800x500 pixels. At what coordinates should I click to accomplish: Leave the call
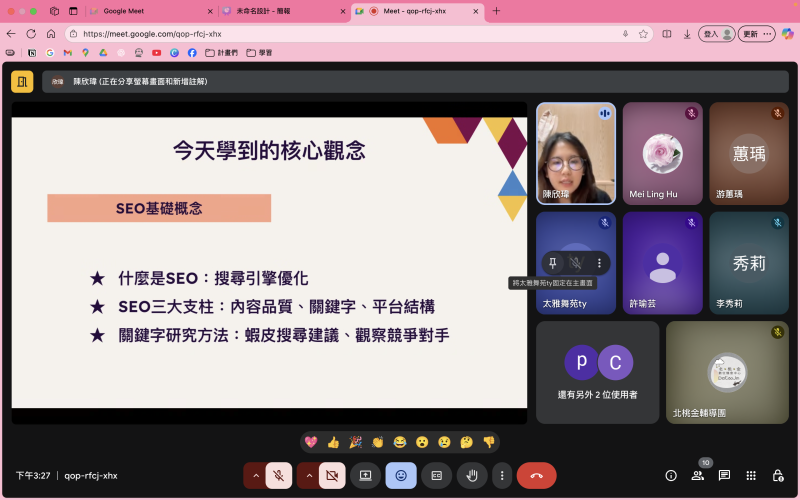point(536,476)
